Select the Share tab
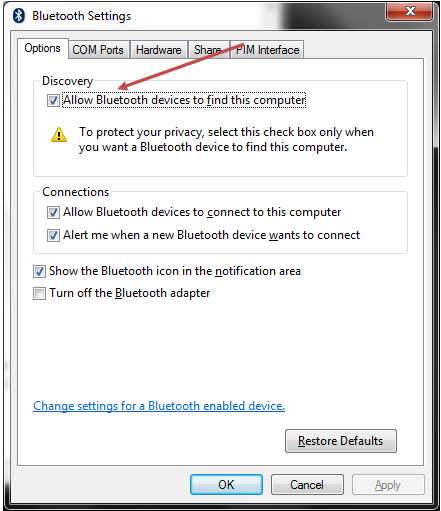Image resolution: width=441 pixels, height=511 pixels. click(208, 50)
